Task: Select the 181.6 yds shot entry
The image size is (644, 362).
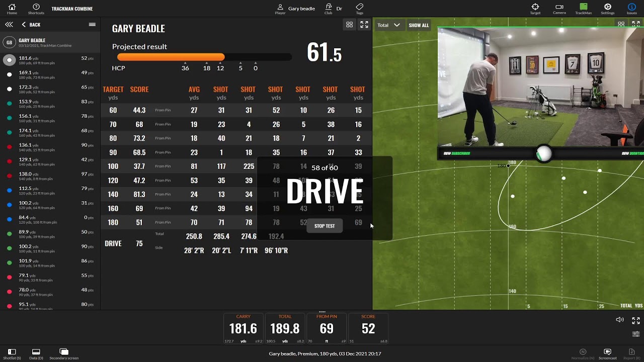Action: 50,60
